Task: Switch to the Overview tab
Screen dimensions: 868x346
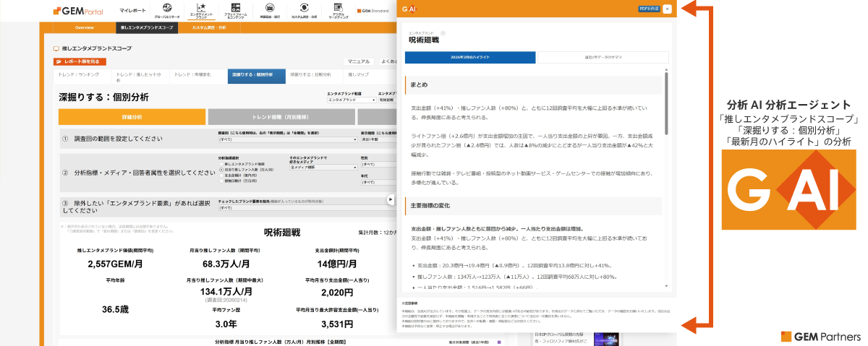Action: (85, 27)
